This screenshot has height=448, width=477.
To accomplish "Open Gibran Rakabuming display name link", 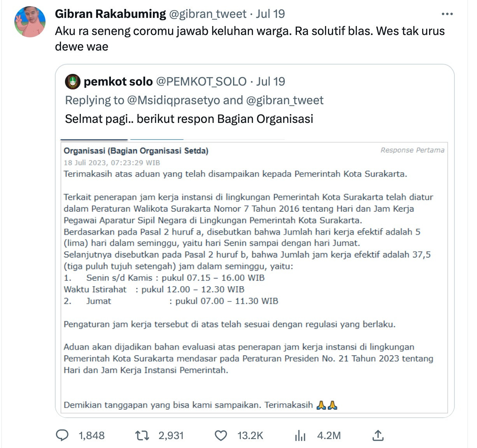I will point(110,14).
